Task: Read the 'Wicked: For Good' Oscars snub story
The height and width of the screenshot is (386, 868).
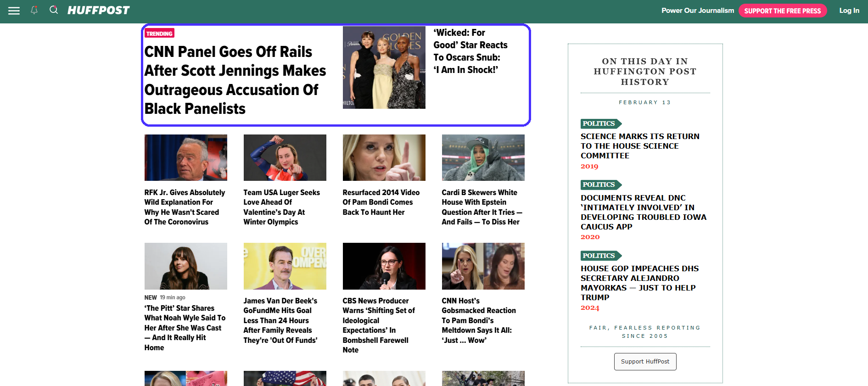Action: tap(470, 51)
